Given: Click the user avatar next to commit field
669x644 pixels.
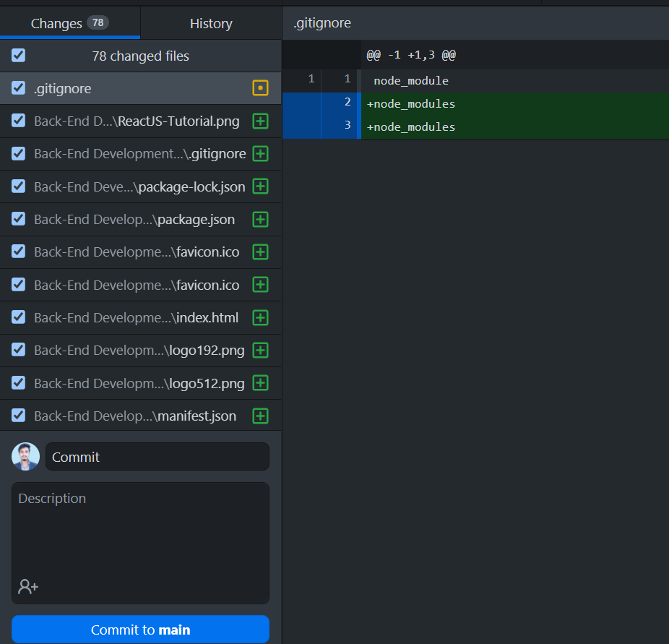Looking at the screenshot, I should click(x=25, y=456).
